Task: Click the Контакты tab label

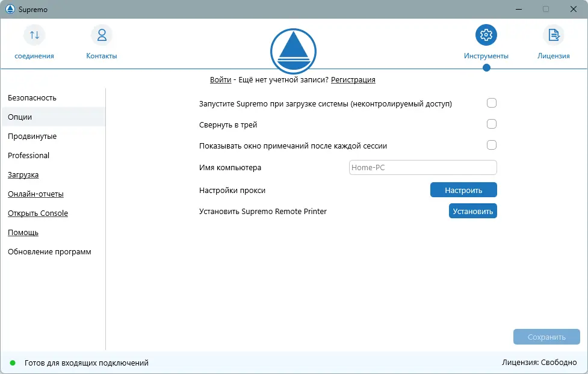Action: 102,56
